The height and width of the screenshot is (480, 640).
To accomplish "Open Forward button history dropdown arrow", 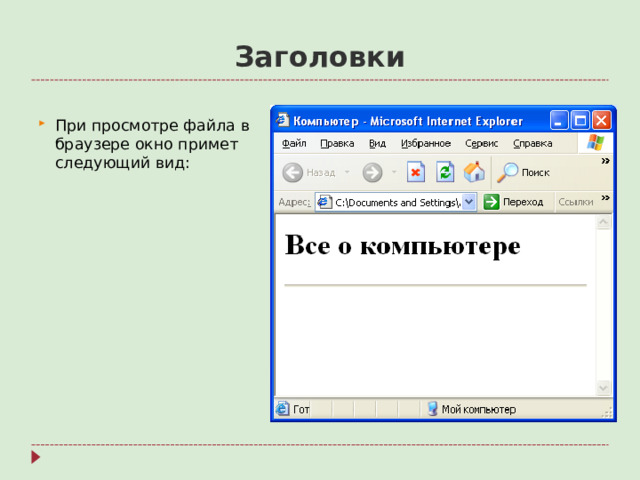I will click(x=394, y=172).
